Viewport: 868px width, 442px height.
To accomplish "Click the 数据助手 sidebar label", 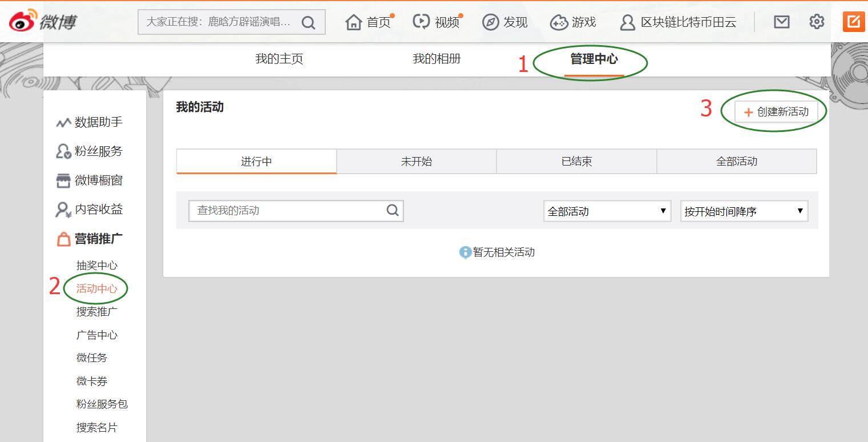I will point(99,122).
